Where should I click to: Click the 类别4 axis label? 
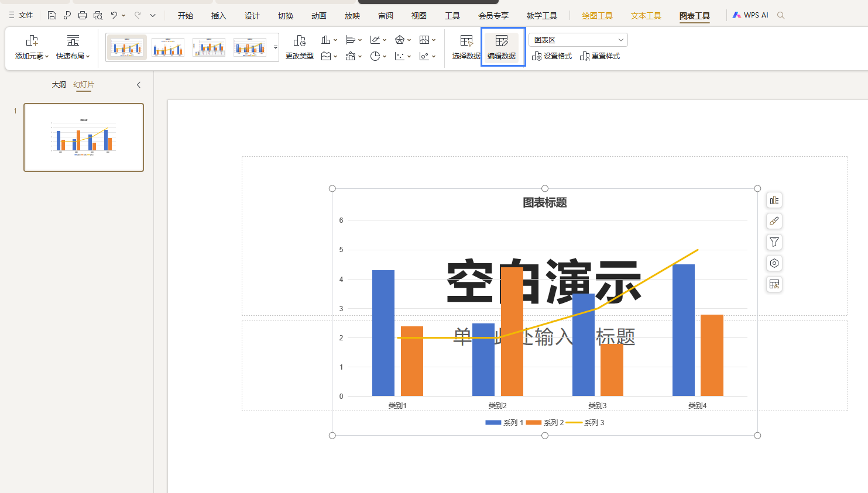click(698, 405)
